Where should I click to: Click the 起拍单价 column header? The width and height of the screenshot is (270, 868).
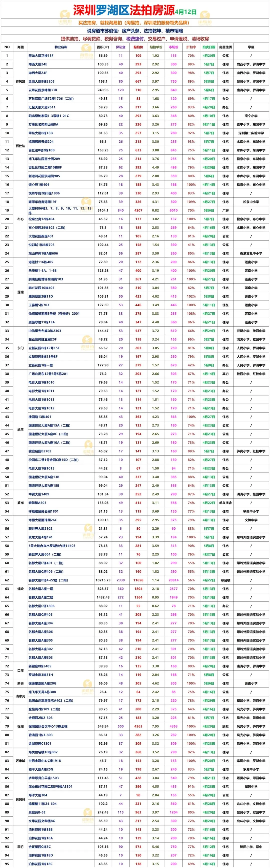coord(156,47)
